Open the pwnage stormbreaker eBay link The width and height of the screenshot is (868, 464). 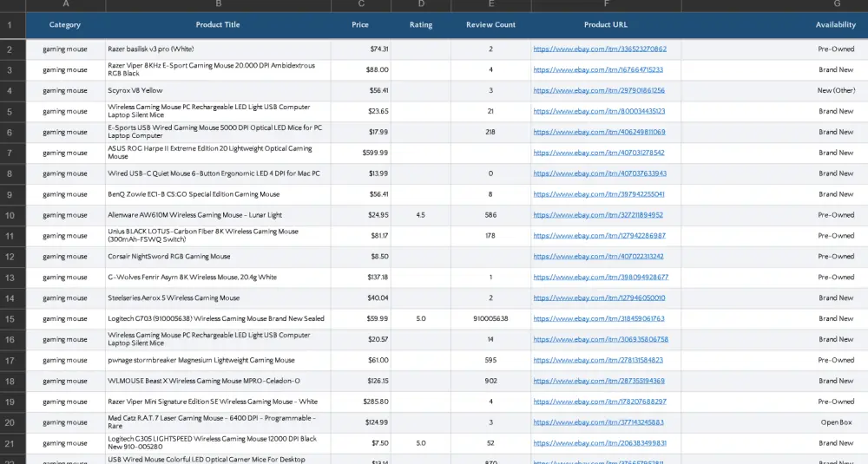point(598,360)
